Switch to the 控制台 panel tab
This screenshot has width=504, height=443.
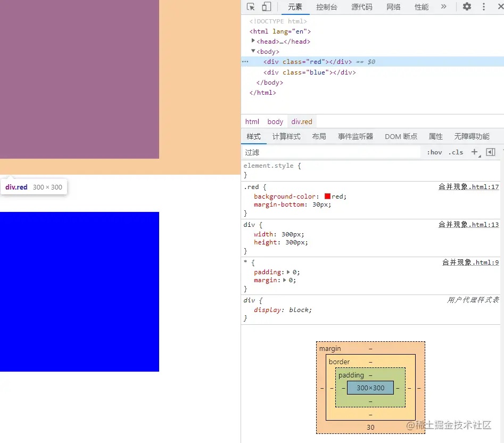(x=326, y=7)
